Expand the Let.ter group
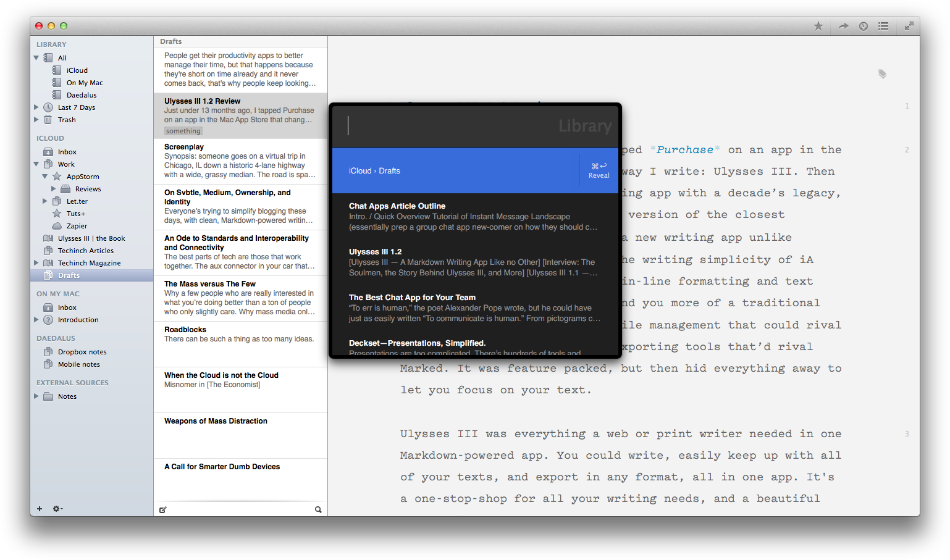 pyautogui.click(x=45, y=201)
